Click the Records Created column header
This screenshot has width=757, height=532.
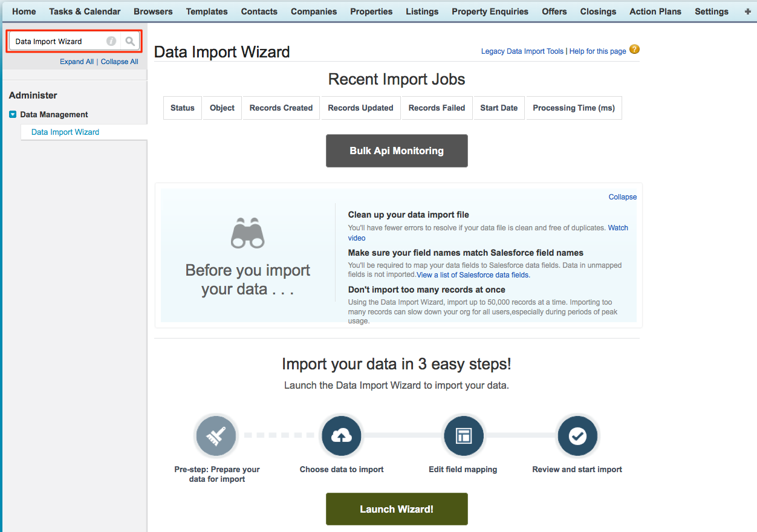tap(281, 108)
